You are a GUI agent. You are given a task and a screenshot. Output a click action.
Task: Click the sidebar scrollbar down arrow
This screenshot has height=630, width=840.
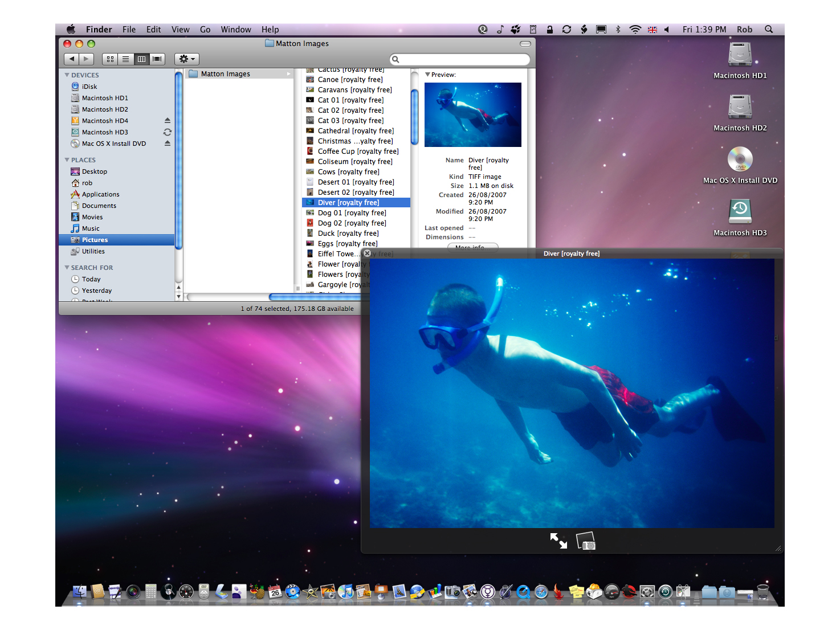click(178, 297)
